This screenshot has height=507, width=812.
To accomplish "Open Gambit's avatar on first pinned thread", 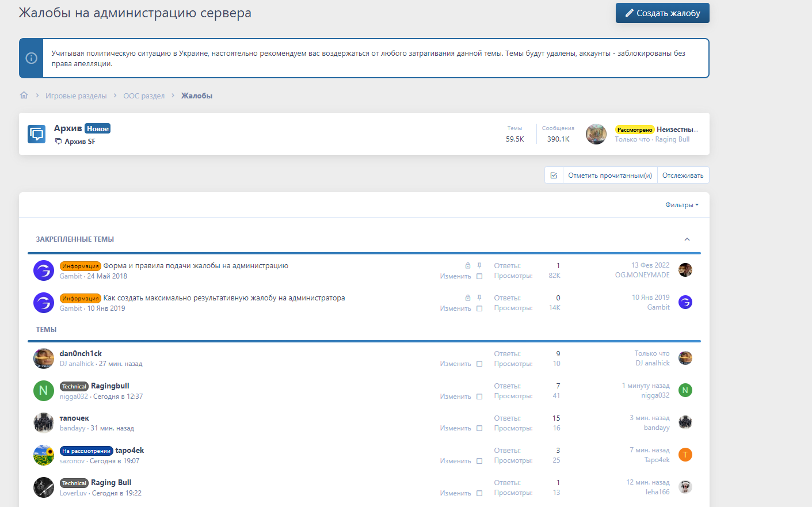I will pos(44,270).
